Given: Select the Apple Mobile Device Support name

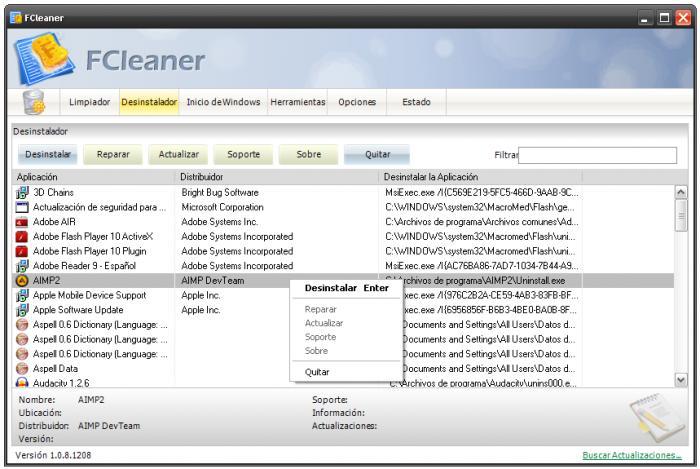Looking at the screenshot, I should 89,295.
